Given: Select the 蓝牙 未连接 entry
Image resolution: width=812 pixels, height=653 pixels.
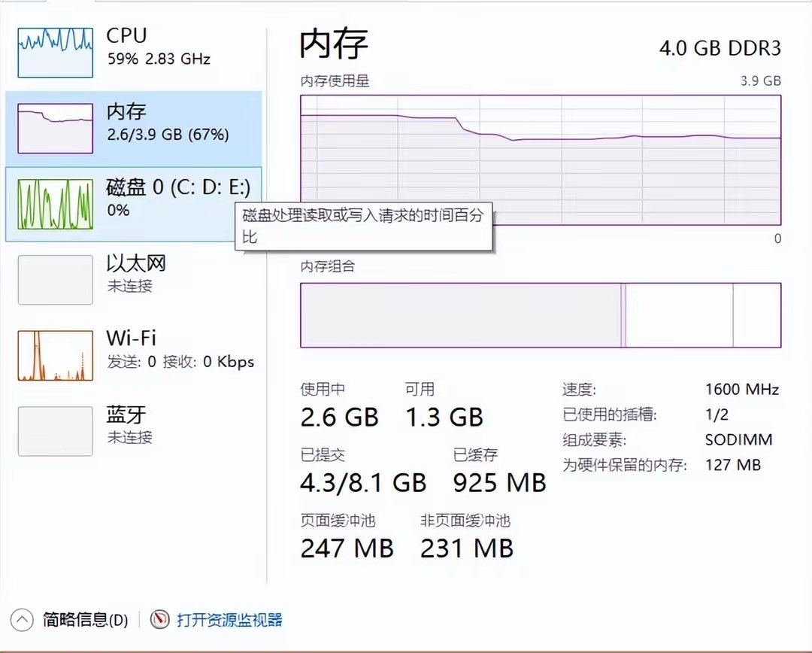Looking at the screenshot, I should (129, 424).
